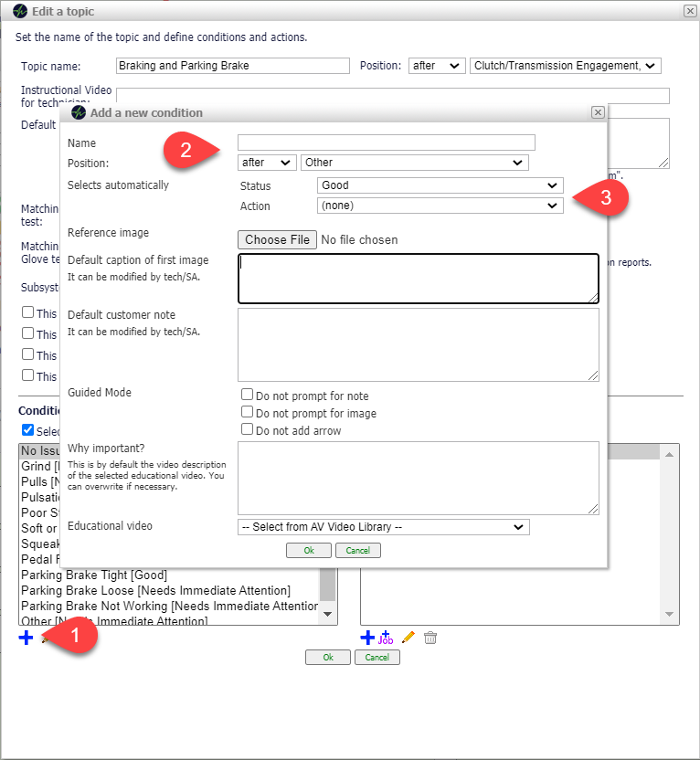Tick the second 'This' checkbox under Subsystem
The height and width of the screenshot is (760, 700).
[28, 333]
